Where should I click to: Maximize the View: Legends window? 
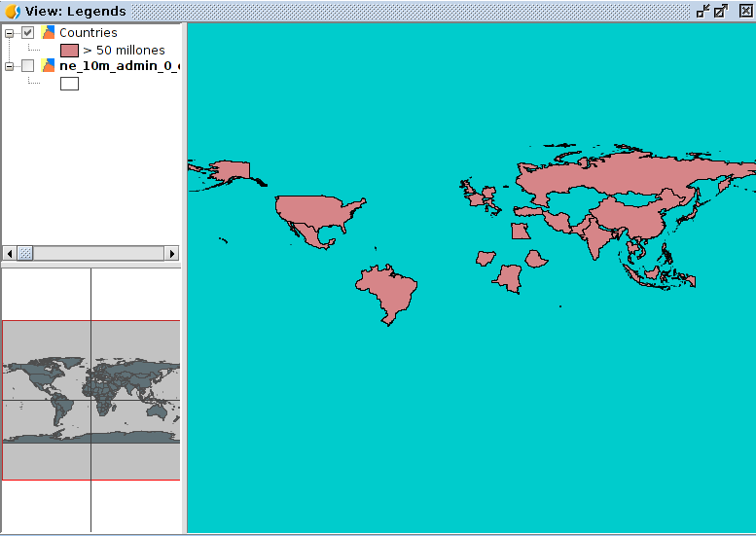(x=721, y=12)
